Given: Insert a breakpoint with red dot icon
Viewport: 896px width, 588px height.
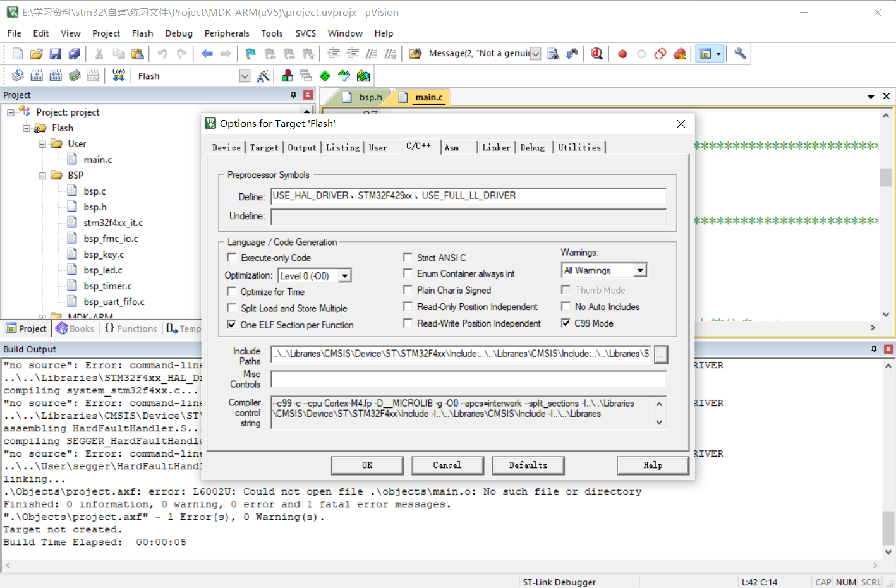Looking at the screenshot, I should point(622,54).
